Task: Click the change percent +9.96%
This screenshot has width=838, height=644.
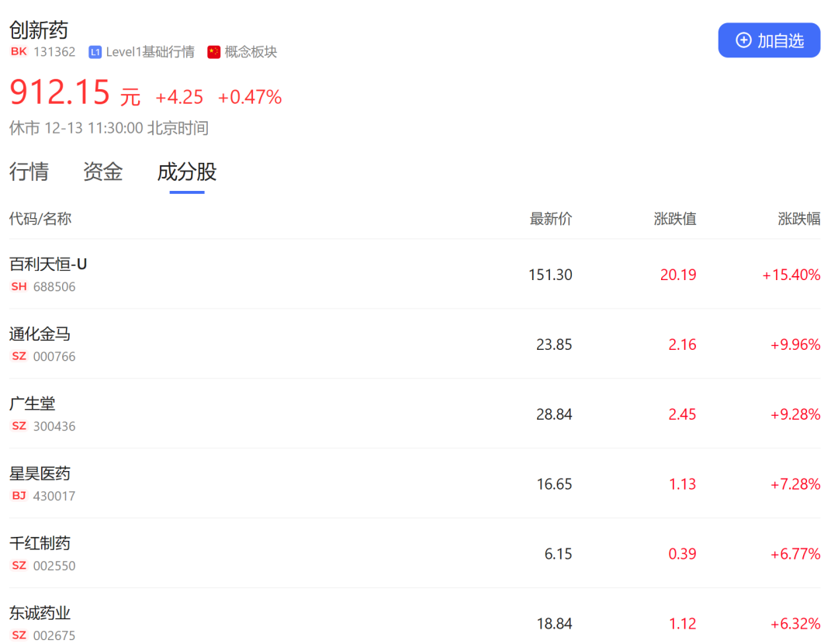Action: point(795,345)
